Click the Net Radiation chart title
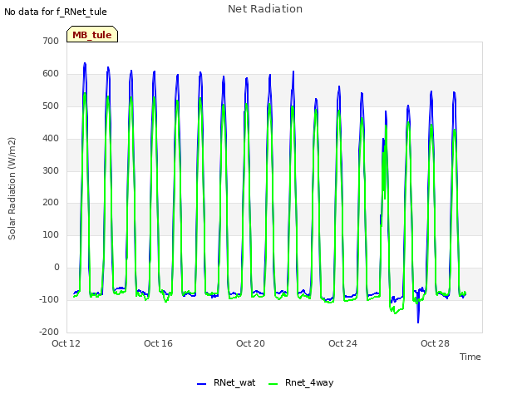 265,9
